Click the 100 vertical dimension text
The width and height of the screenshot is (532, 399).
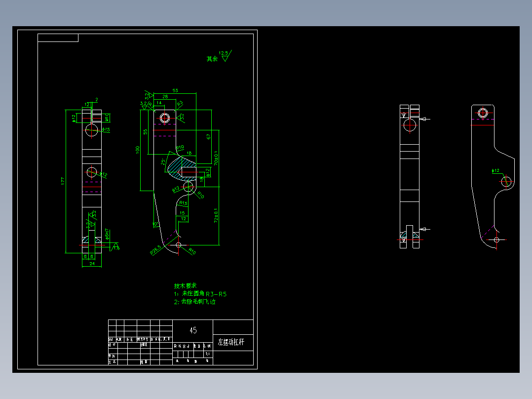pos(137,150)
